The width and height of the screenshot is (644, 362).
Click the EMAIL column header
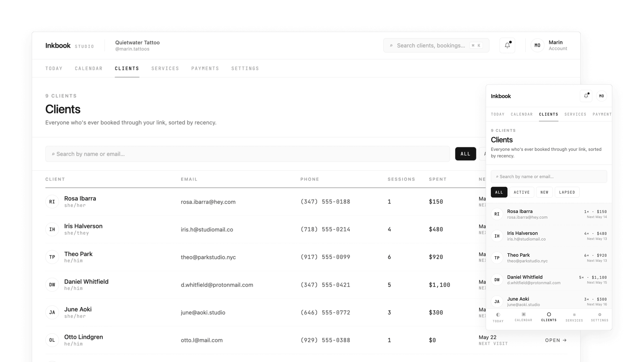tap(189, 179)
